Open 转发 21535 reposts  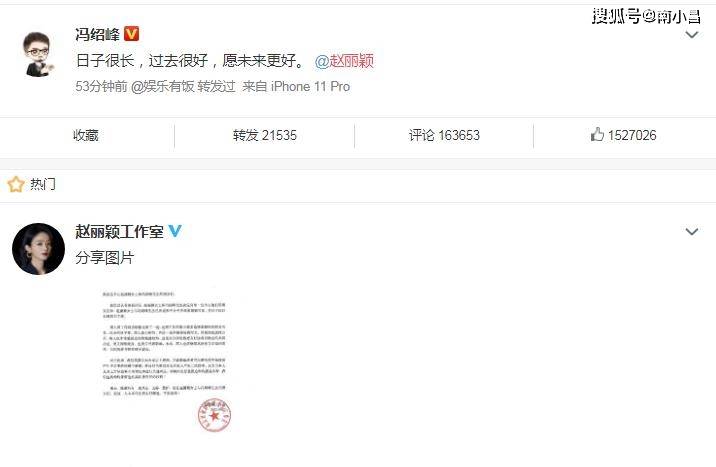click(265, 135)
